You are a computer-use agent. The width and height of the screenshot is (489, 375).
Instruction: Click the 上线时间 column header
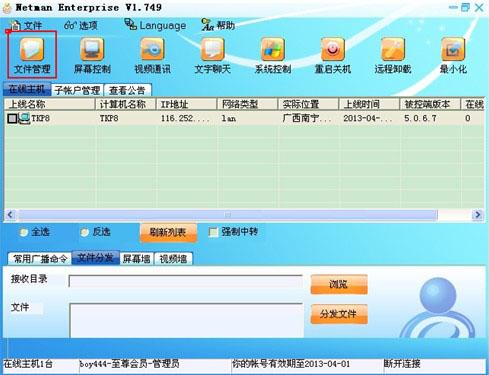tap(369, 104)
